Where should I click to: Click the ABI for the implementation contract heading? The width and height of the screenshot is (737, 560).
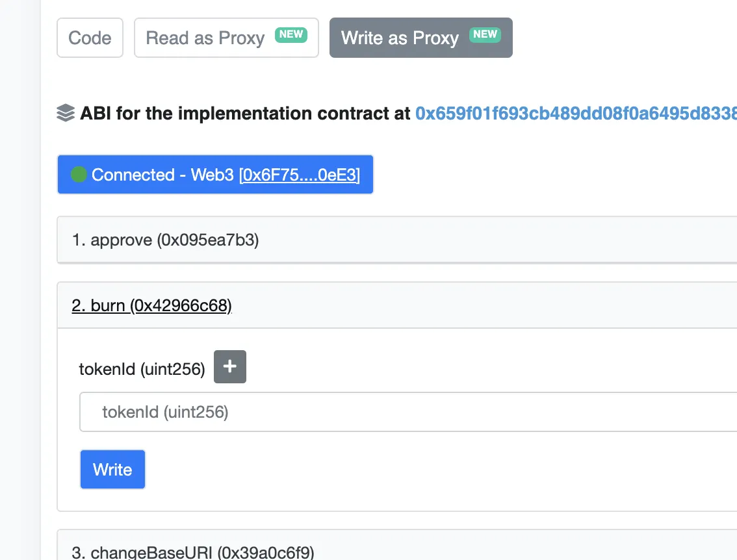(x=246, y=114)
